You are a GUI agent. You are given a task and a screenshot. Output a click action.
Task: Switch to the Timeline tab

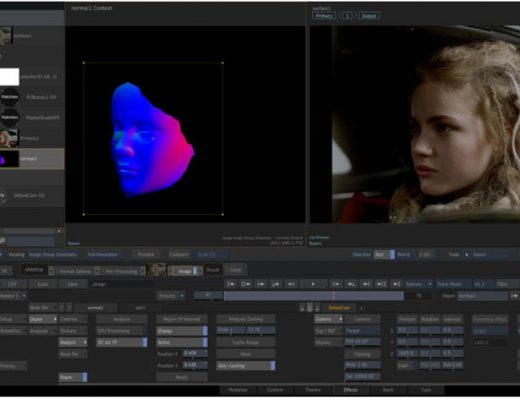coord(313,390)
